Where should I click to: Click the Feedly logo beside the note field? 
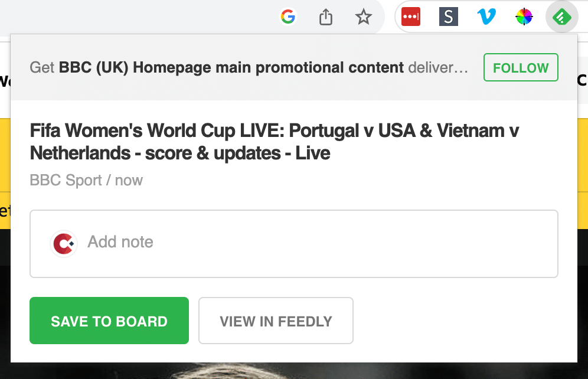tap(63, 243)
